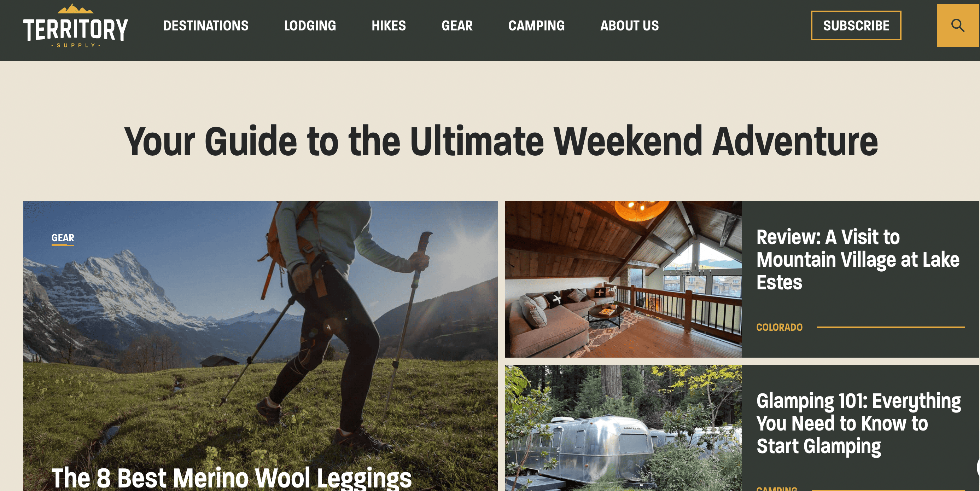Click the search magnifier icon

tap(958, 25)
